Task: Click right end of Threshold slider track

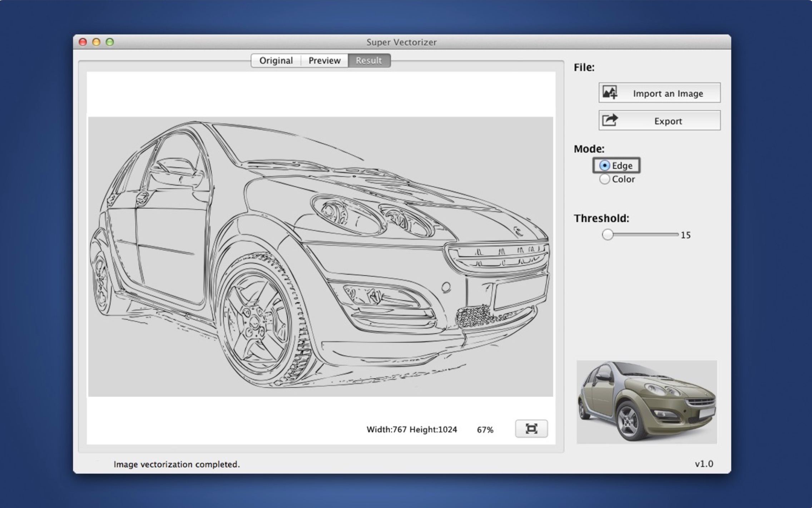Action: pos(676,235)
